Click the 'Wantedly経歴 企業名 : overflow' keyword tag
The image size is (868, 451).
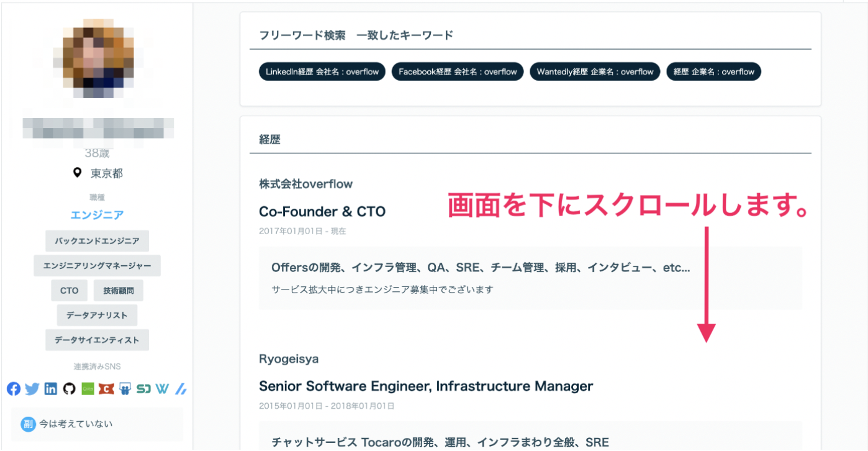(595, 71)
